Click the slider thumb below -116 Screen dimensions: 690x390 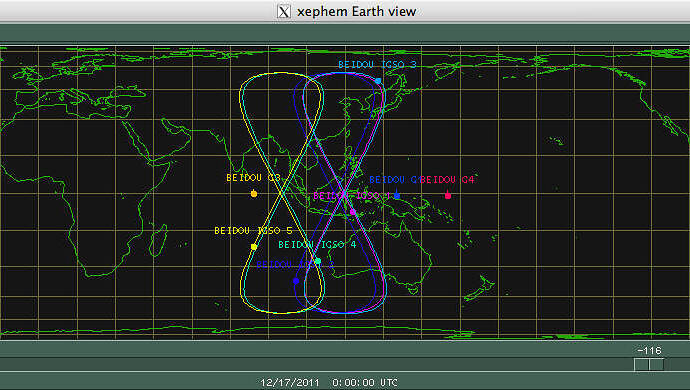pyautogui.click(x=649, y=364)
